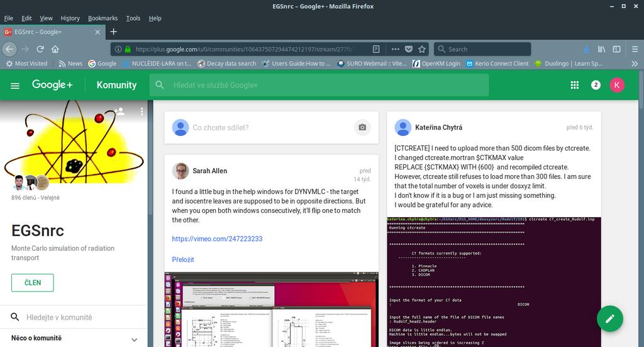Click the Hledat ve službě Google+ search field
This screenshot has width=644, height=347.
[x=319, y=85]
